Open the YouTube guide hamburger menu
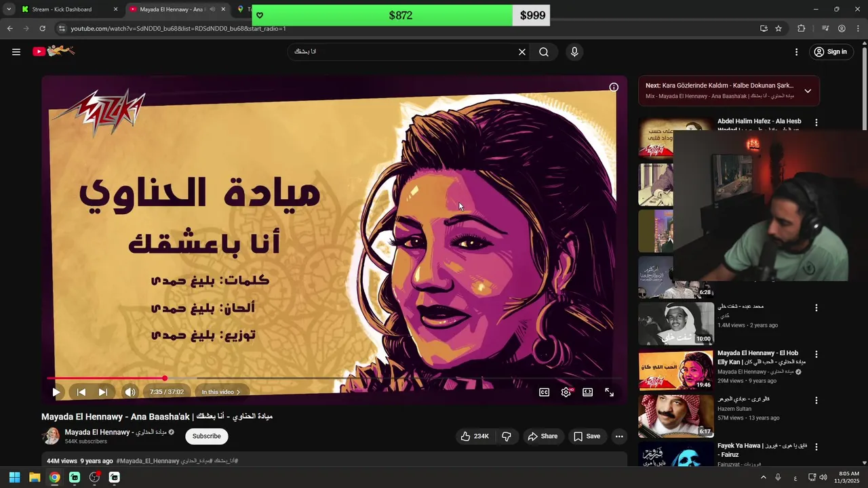868x488 pixels. click(x=16, y=52)
